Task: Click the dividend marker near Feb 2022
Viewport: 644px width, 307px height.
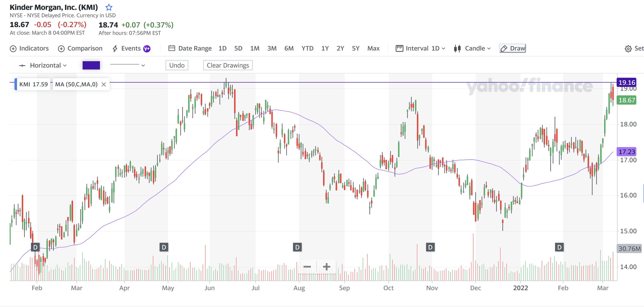Action: (559, 247)
